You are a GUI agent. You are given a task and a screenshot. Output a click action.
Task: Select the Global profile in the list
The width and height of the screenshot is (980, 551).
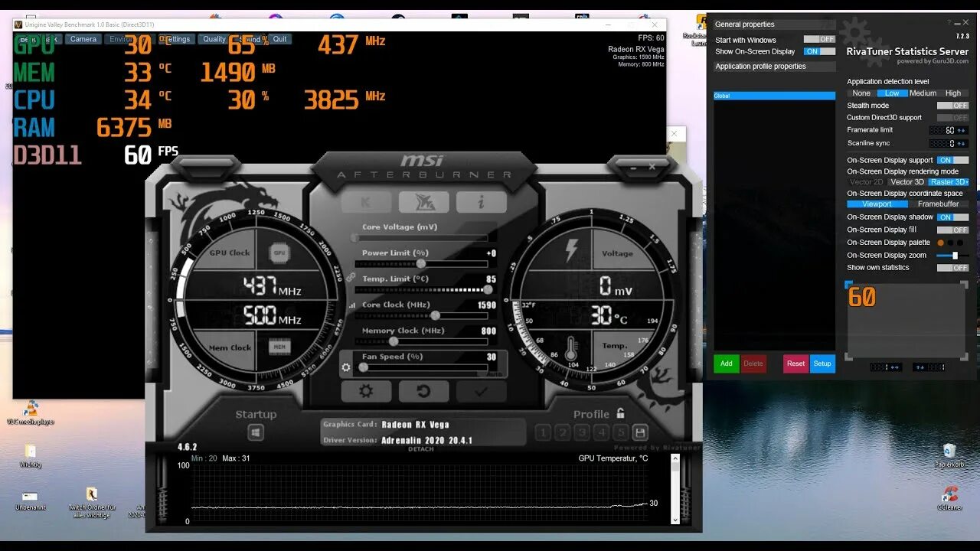tap(774, 96)
